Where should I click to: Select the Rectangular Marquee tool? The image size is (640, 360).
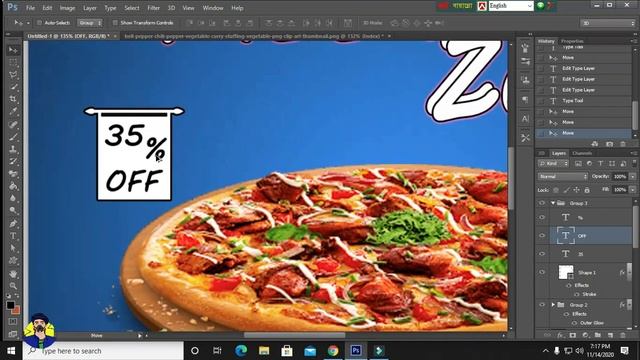[13, 62]
